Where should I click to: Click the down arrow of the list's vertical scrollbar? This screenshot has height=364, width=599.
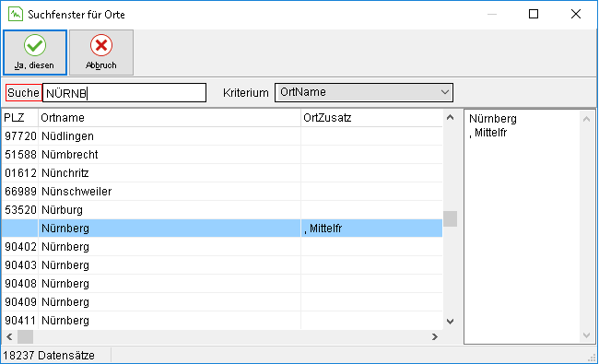pos(450,322)
